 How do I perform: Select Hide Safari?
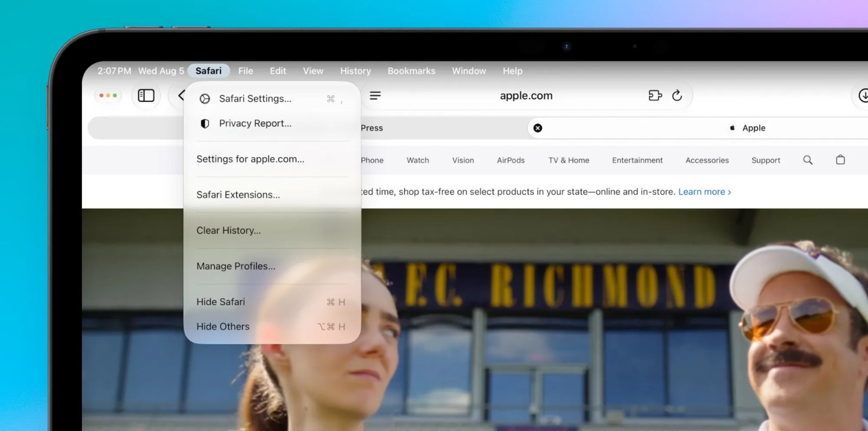click(272, 302)
